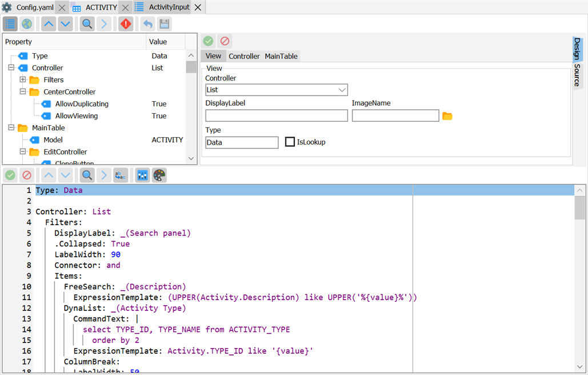Viewport: 588px width, 375px height.
Task: Click the Type field containing Data
Action: click(x=242, y=142)
